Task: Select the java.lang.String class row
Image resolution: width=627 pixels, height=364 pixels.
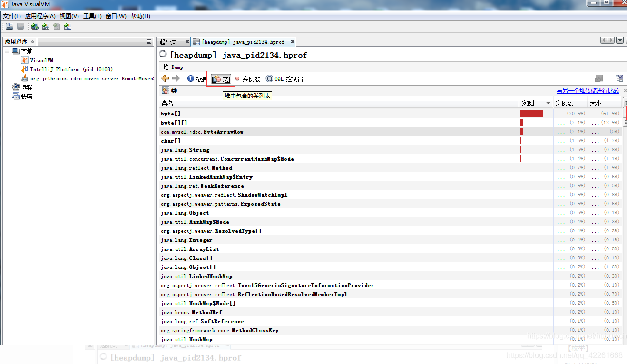Action: [391, 150]
